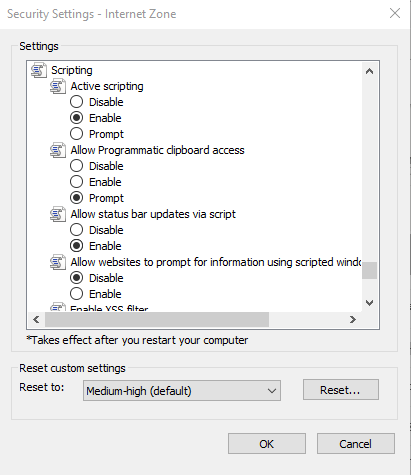This screenshot has height=475, width=411.
Task: Click the vertical scrollbar down arrow
Action: pyautogui.click(x=369, y=303)
